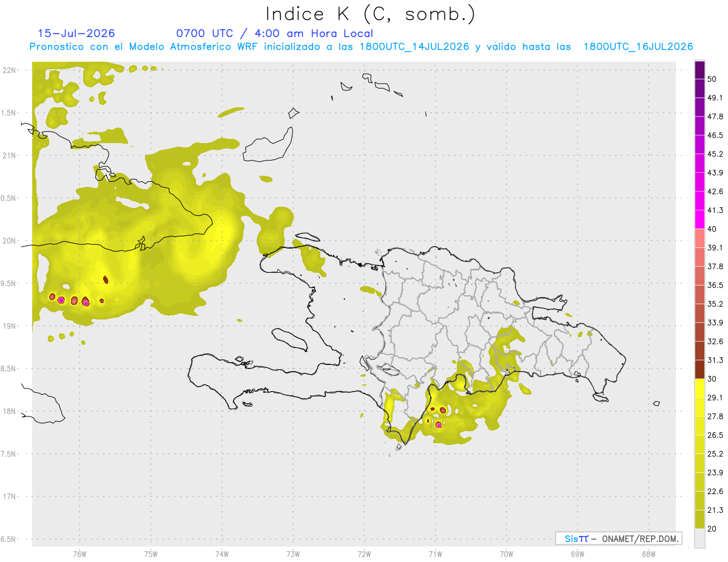Image resolution: width=728 pixels, height=562 pixels.
Task: Click color bar segment between 40 and 41.3
Action: (x=699, y=219)
